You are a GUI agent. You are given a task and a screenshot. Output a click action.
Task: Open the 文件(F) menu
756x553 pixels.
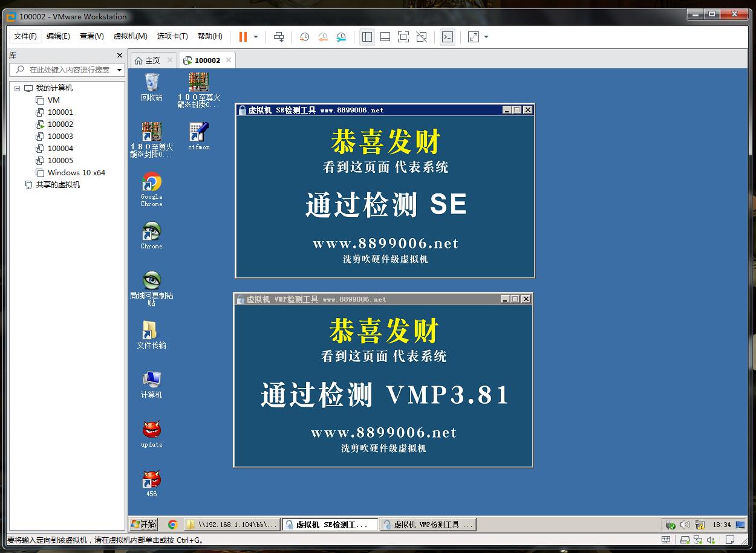[x=25, y=36]
